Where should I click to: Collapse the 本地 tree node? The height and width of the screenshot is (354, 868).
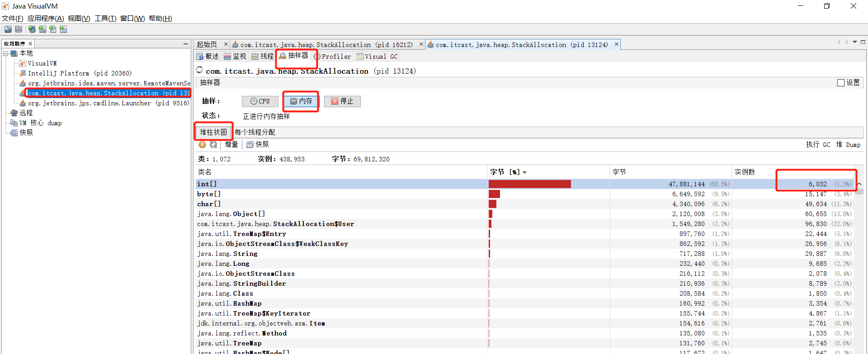(6, 53)
